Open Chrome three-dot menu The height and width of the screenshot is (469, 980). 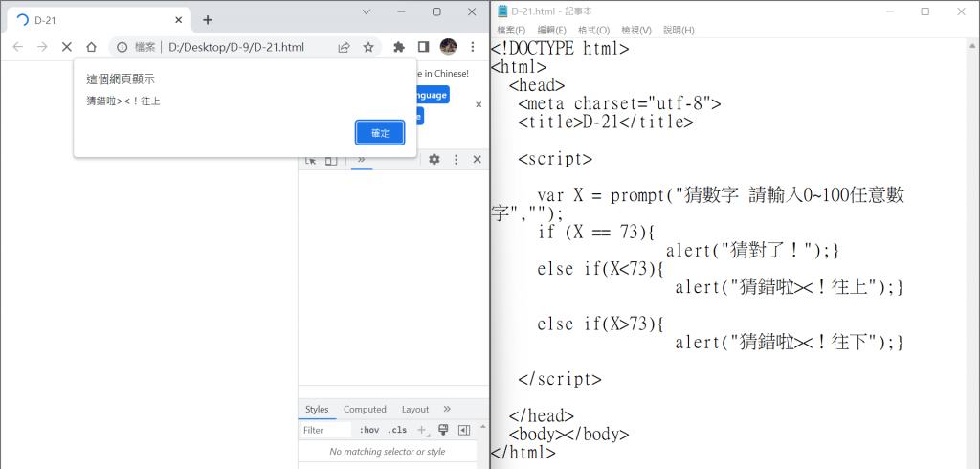click(x=473, y=47)
